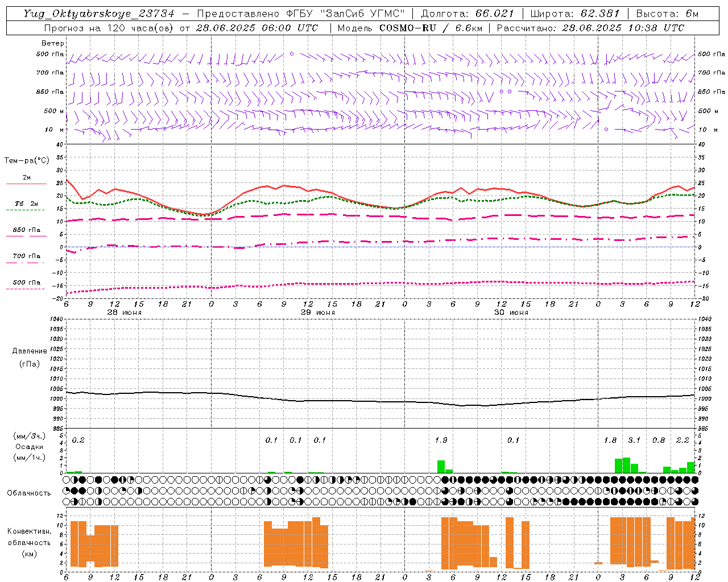Click the 2.2 precipitation value
The height and width of the screenshot is (582, 728).
[682, 440]
